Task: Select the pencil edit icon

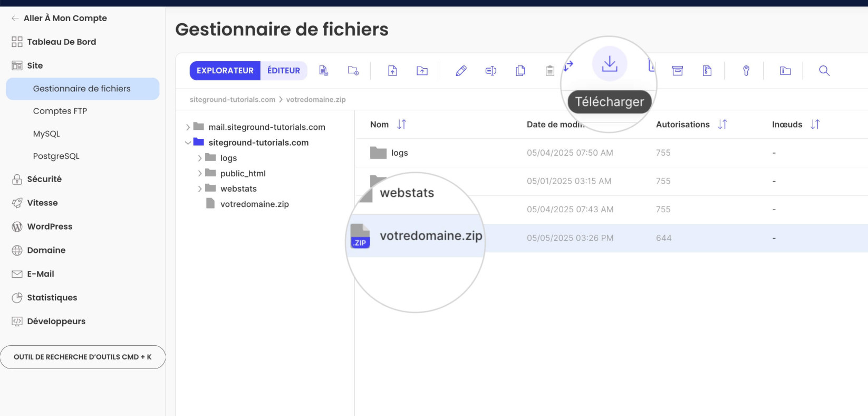Action: click(x=461, y=71)
